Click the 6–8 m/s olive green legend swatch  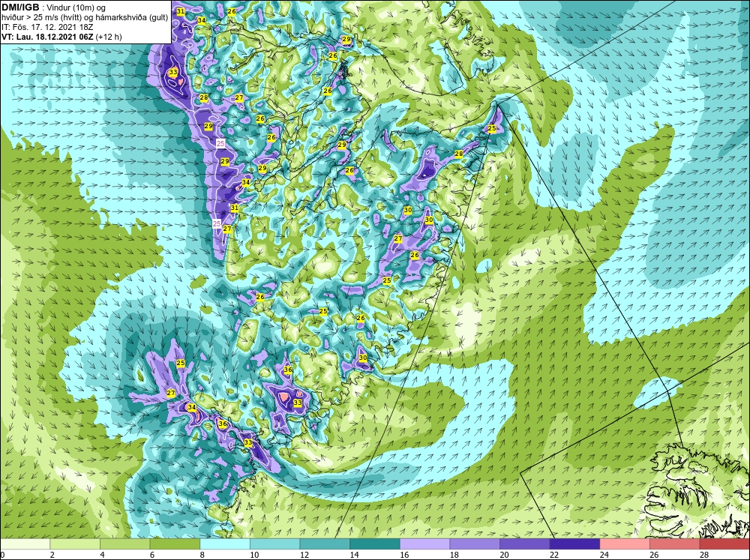(175, 544)
